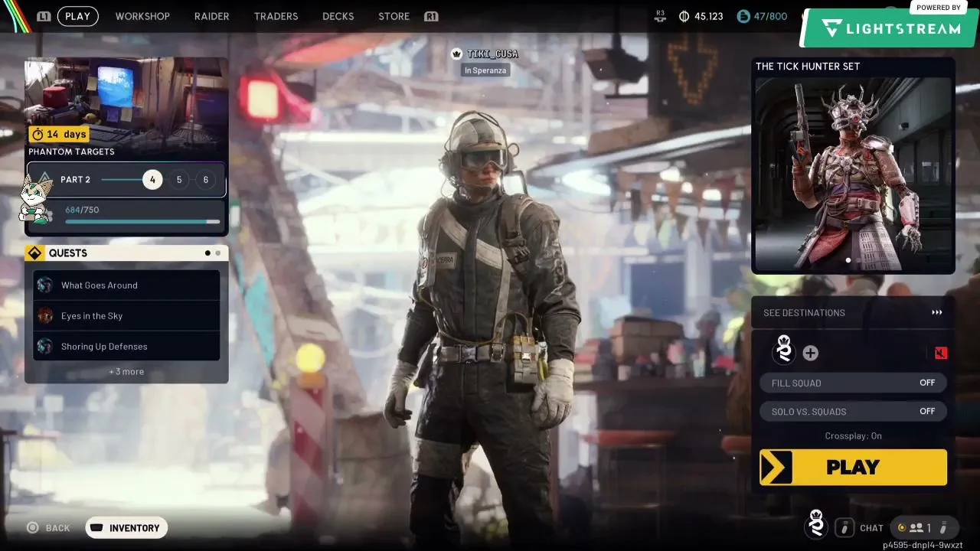Select stage 5 in Part 2
980x551 pixels.
tap(179, 180)
